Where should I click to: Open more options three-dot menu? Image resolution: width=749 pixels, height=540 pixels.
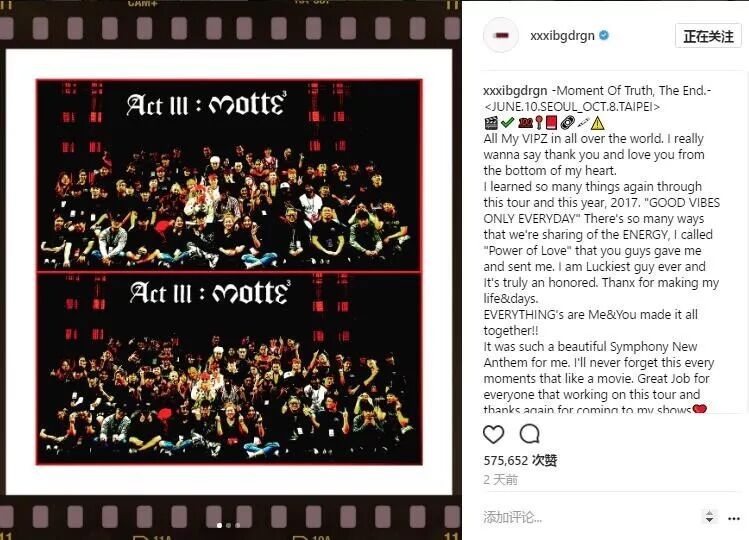[734, 518]
